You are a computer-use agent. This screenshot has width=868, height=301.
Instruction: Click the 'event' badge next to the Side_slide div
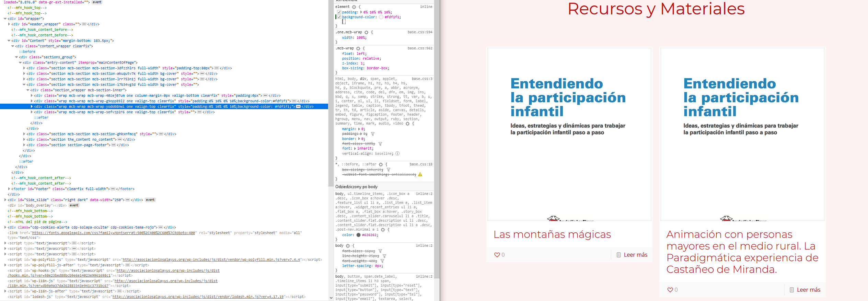pos(150,200)
